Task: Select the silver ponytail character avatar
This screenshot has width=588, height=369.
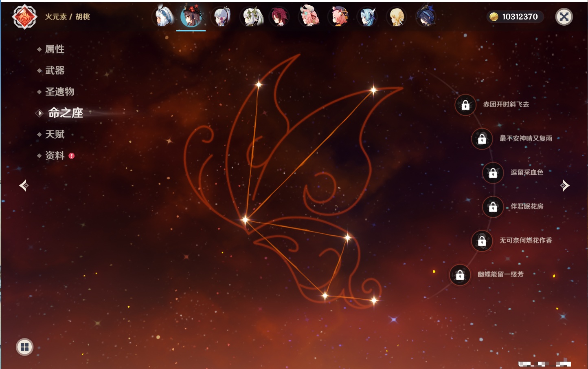Action: pos(222,17)
